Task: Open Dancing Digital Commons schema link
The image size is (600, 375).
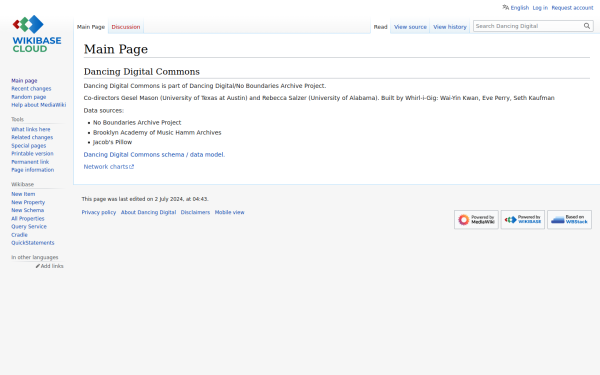Action: pyautogui.click(x=154, y=155)
